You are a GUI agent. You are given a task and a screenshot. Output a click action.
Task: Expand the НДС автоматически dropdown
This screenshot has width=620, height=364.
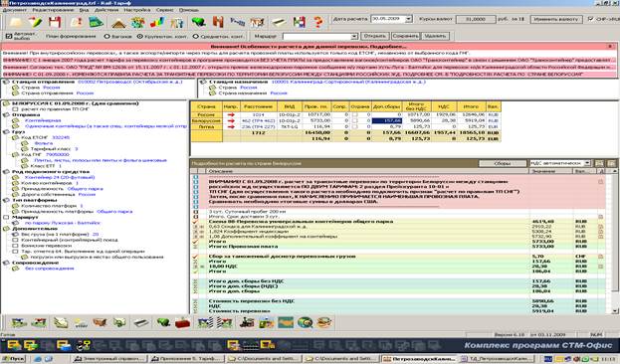coord(587,163)
